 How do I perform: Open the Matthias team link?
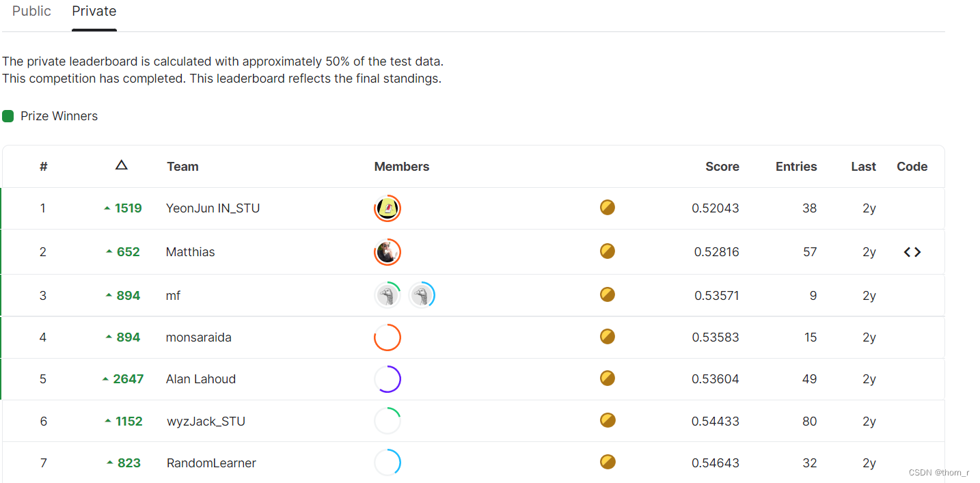[x=190, y=252]
